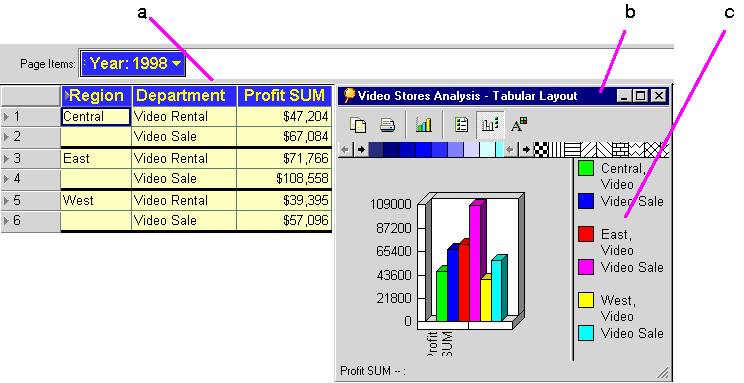Image resolution: width=744 pixels, height=383 pixels.
Task: Click the $47,204 profit cell
Action: (284, 117)
